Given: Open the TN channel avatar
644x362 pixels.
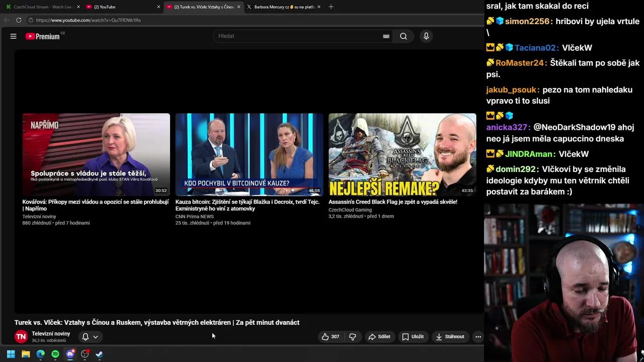Looking at the screenshot, I should coord(21,337).
